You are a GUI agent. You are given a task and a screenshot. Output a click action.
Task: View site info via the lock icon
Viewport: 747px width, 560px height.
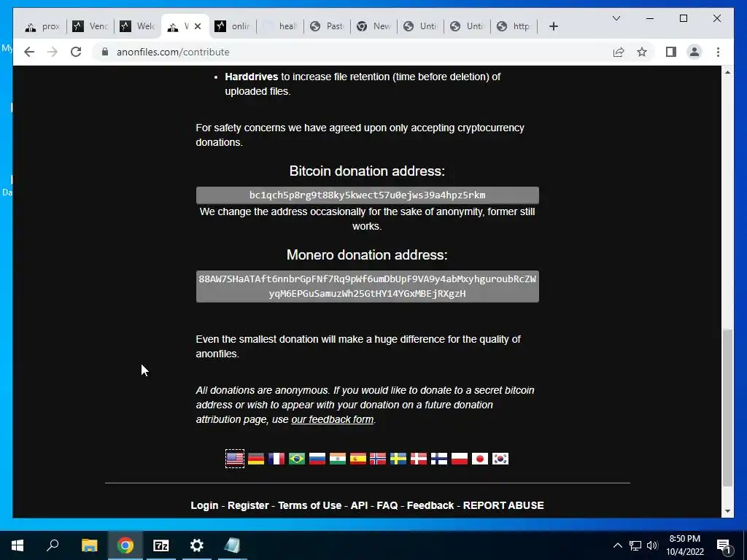pyautogui.click(x=105, y=52)
